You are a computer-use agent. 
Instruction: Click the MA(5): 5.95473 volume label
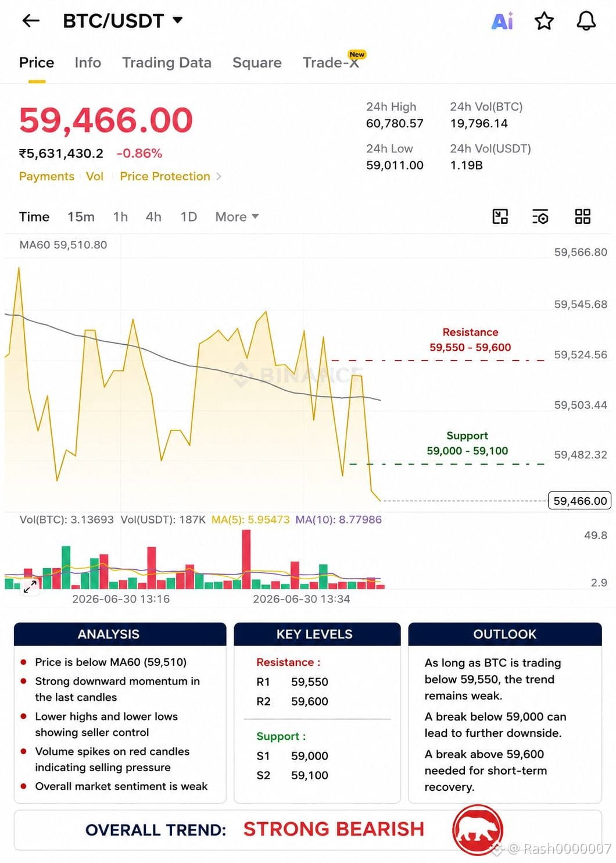point(250,519)
